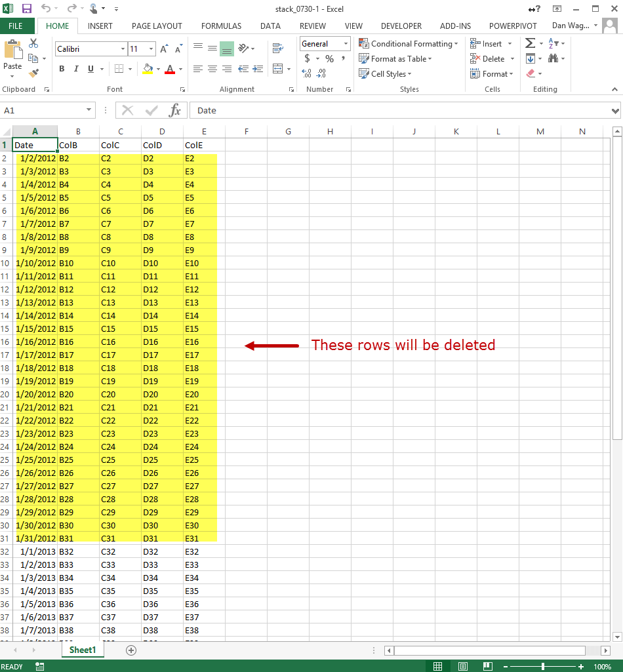Screen dimensions: 623x672
Task: Expand the formula bar with chevron
Action: (x=615, y=111)
